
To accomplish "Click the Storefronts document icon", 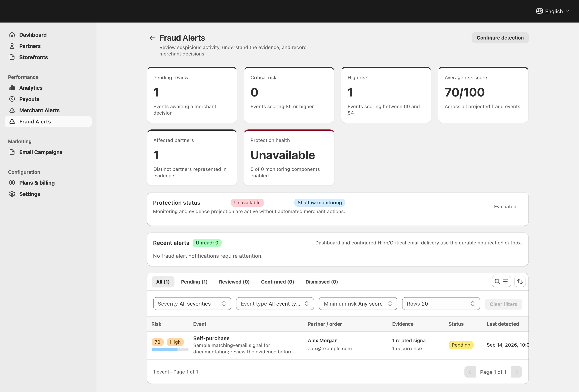I will pos(12,57).
